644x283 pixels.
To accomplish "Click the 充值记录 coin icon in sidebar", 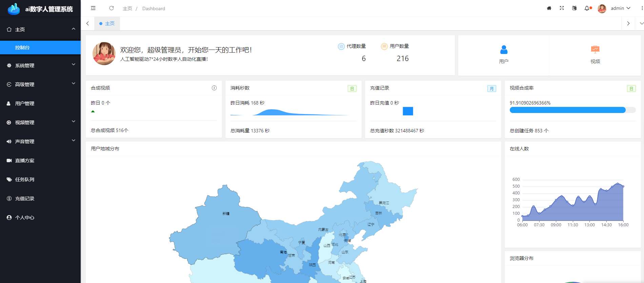I will 9,199.
